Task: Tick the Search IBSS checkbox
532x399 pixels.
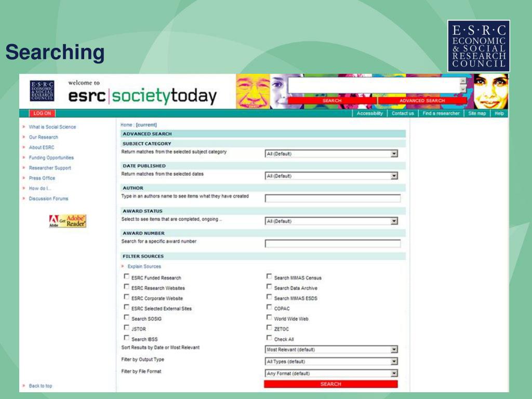Action: tap(127, 338)
